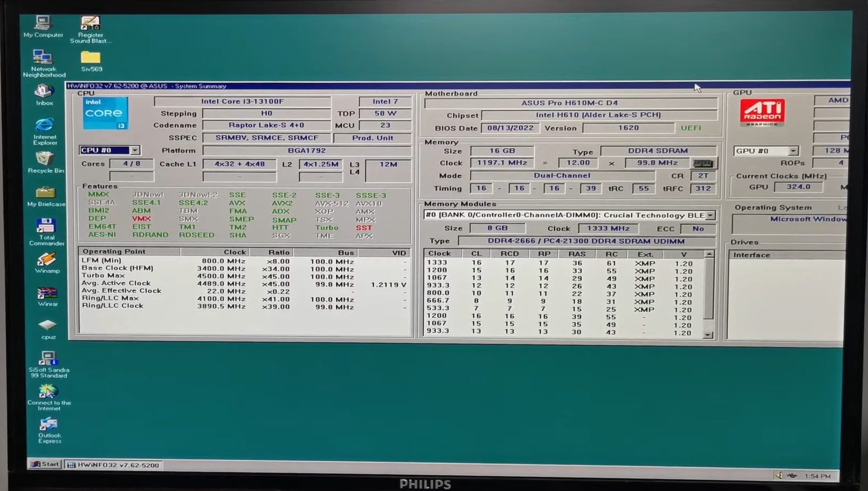Open the Siv569 folder

pyautogui.click(x=91, y=61)
